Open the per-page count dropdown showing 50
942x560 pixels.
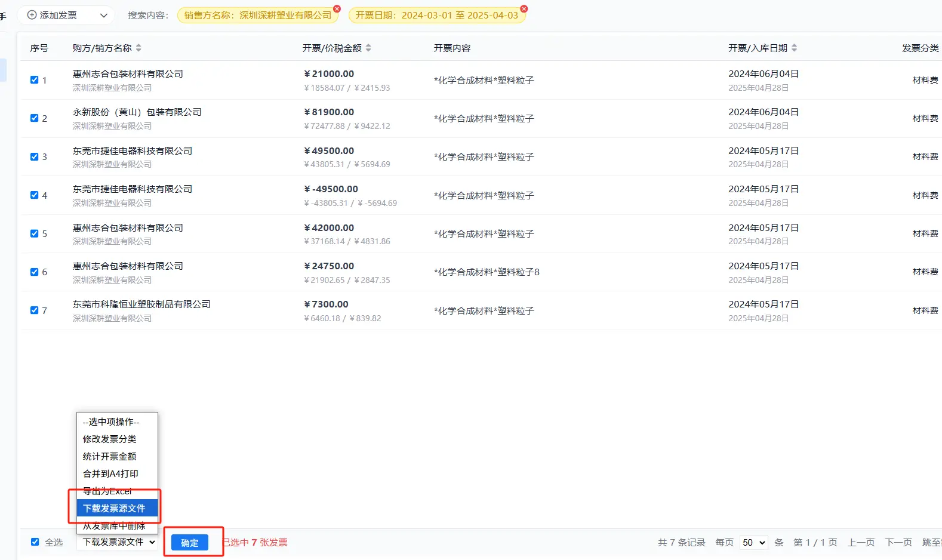tap(753, 542)
